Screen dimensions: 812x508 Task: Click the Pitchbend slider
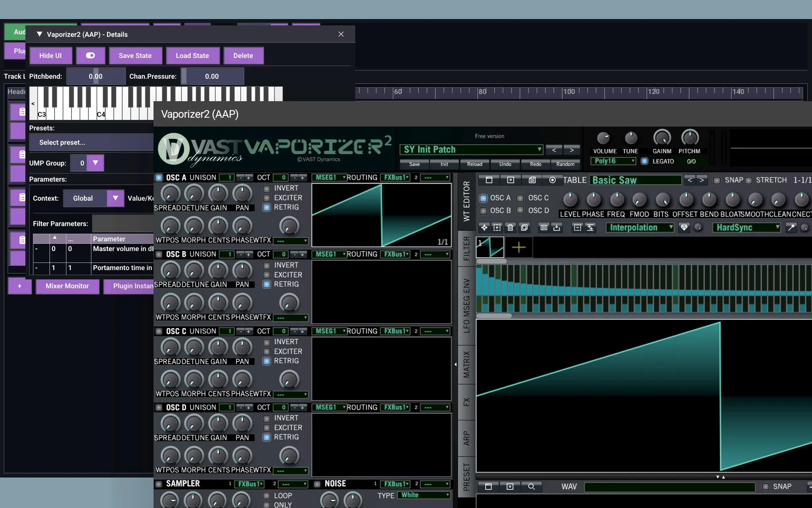[x=96, y=77]
